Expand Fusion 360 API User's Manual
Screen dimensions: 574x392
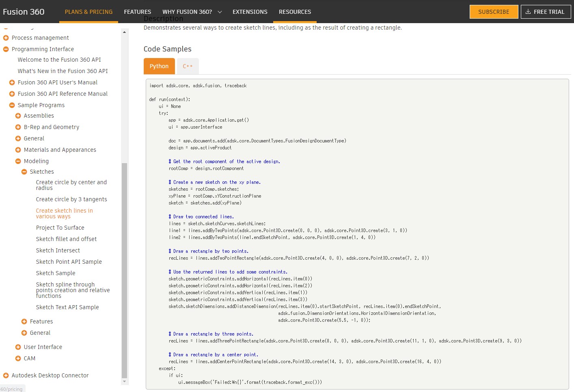tap(12, 82)
